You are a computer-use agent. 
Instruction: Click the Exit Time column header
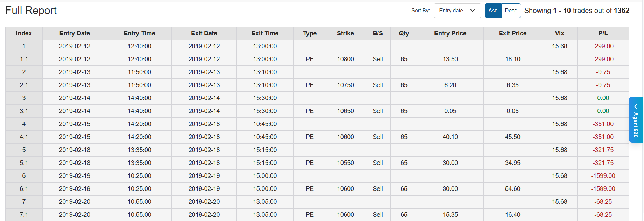coord(265,33)
